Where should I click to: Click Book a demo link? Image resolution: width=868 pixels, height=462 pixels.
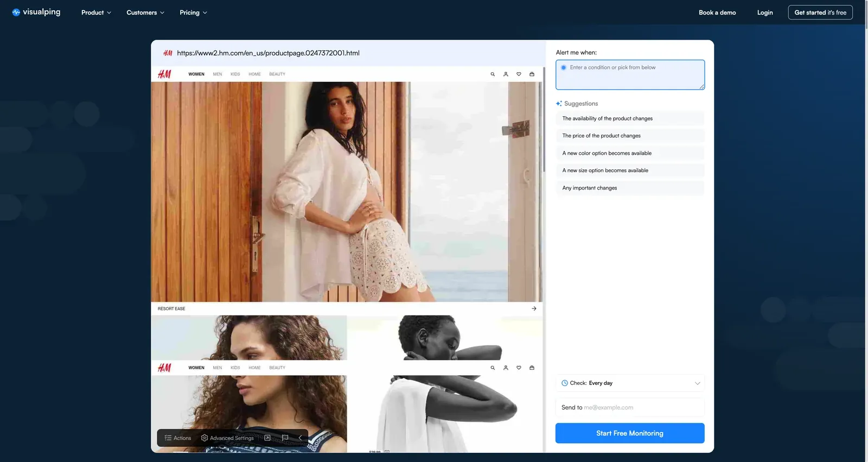717,12
